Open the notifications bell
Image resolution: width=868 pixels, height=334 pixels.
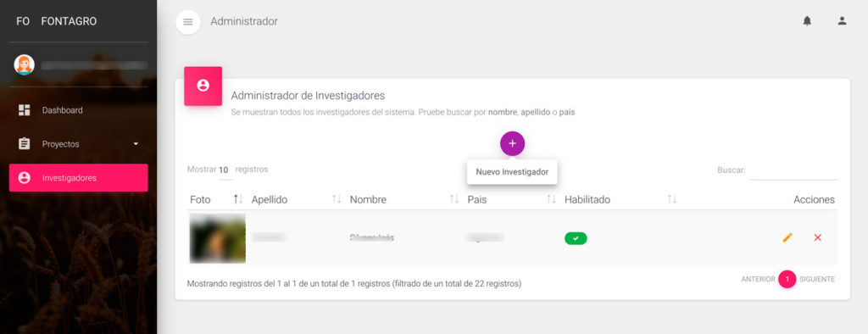[807, 21]
